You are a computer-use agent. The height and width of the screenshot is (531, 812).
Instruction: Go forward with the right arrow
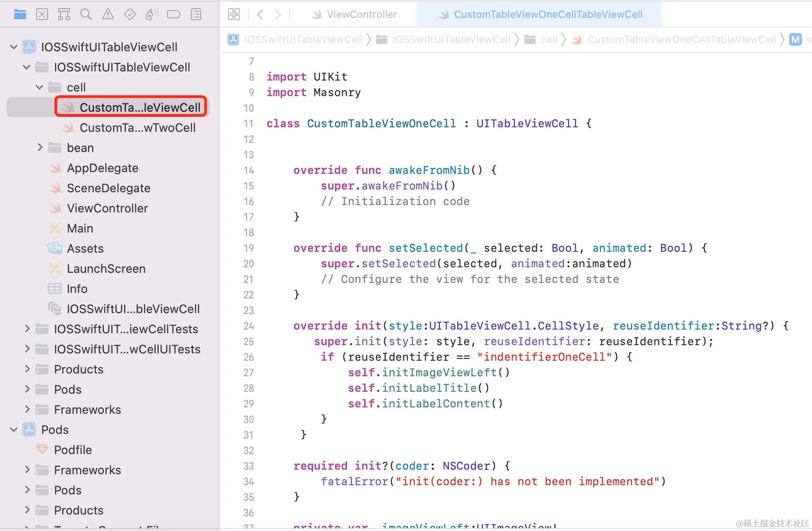click(277, 15)
